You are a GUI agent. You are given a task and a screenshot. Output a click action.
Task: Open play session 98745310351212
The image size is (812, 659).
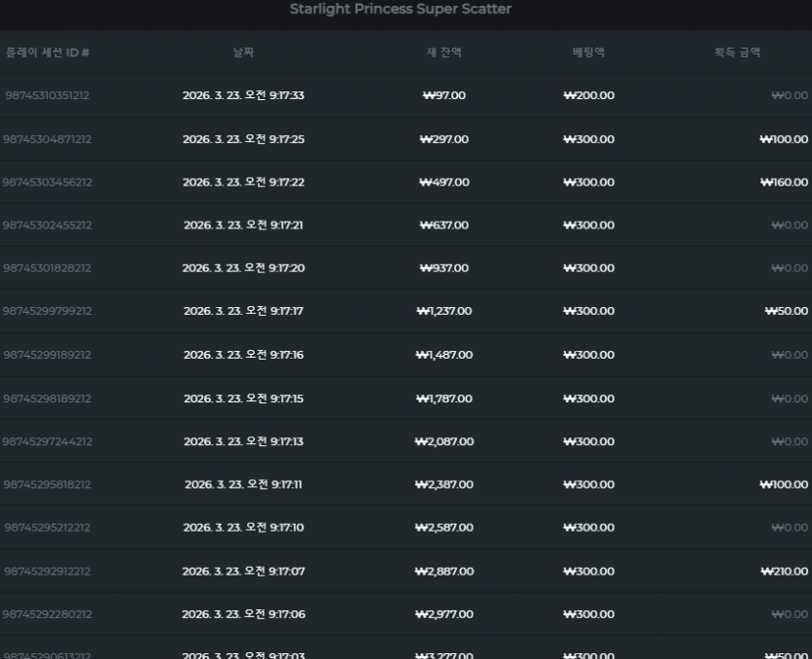[47, 95]
